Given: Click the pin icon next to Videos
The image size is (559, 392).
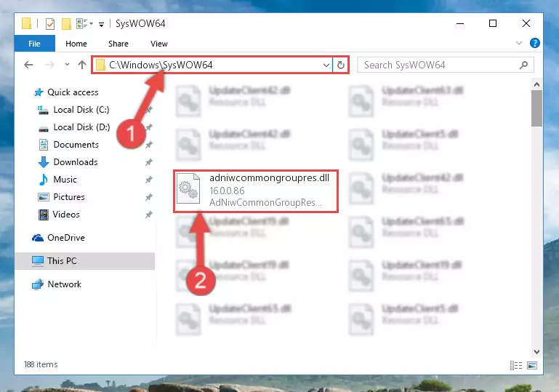Looking at the screenshot, I should 149,215.
